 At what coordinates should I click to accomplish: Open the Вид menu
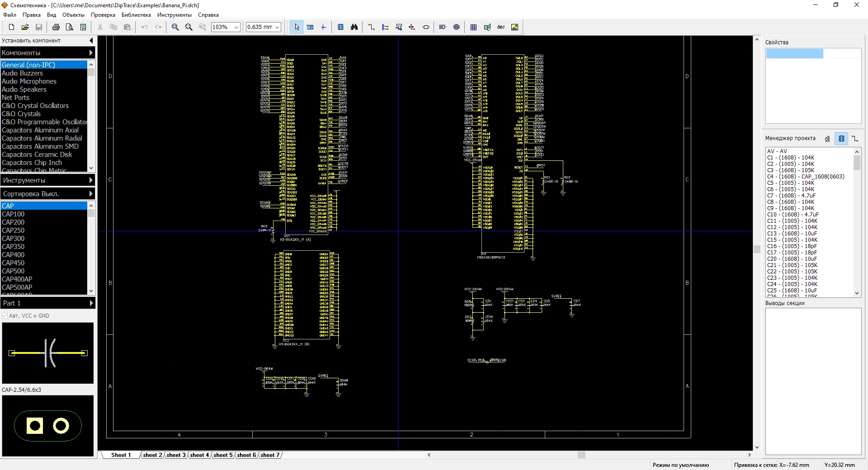click(52, 15)
